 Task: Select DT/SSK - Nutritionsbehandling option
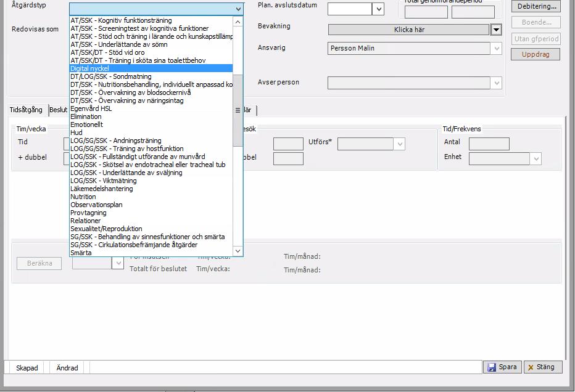(151, 84)
